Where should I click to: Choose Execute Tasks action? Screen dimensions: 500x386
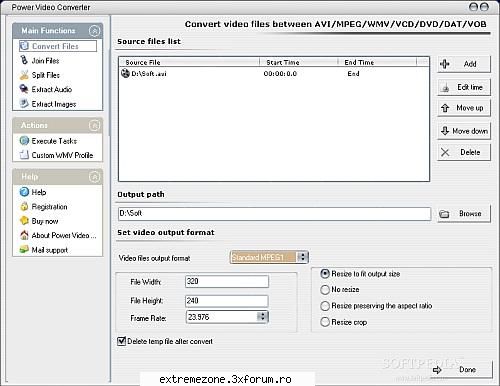pyautogui.click(x=54, y=141)
